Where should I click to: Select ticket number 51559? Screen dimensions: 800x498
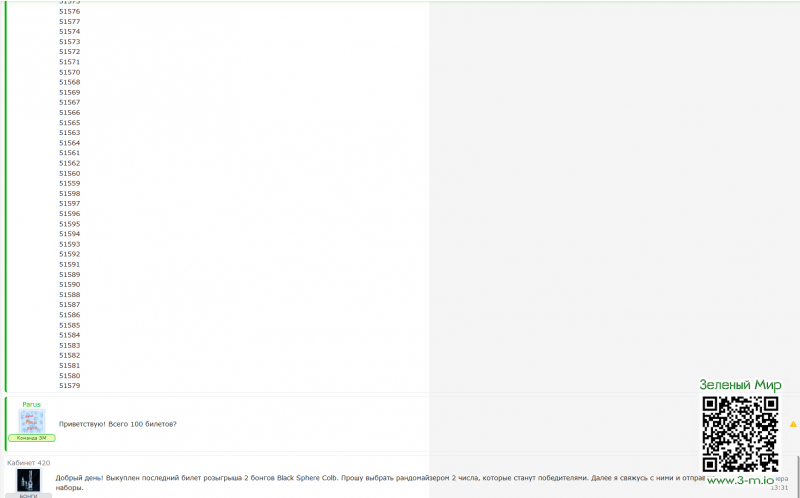69,183
